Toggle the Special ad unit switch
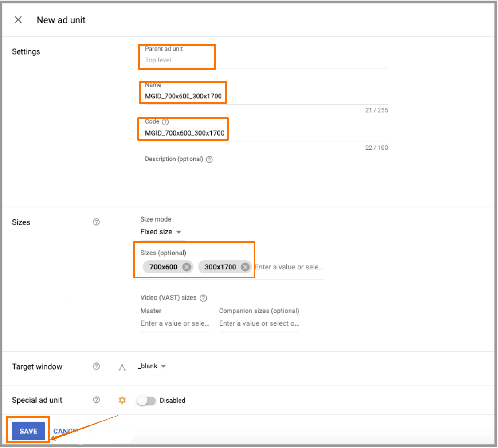The image size is (498, 448). 146,401
